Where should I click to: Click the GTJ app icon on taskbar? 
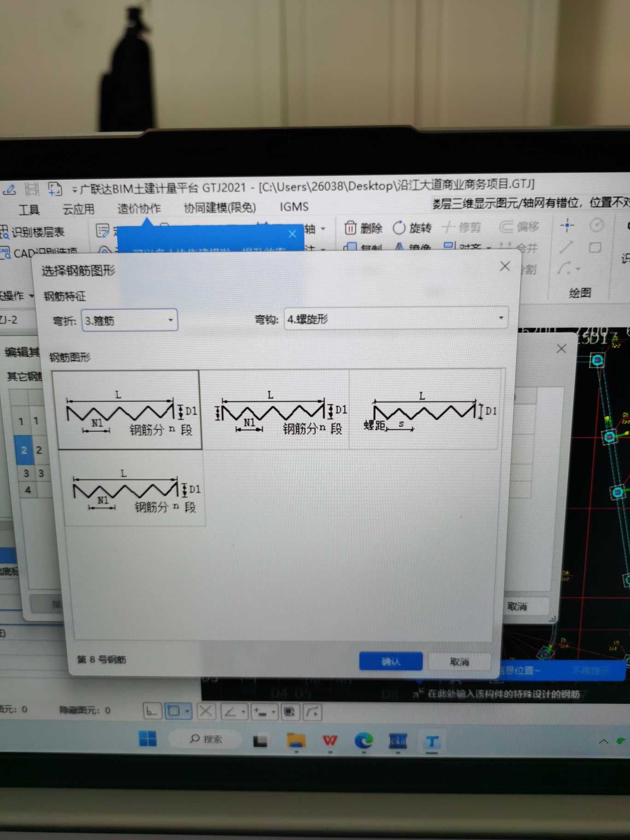432,741
